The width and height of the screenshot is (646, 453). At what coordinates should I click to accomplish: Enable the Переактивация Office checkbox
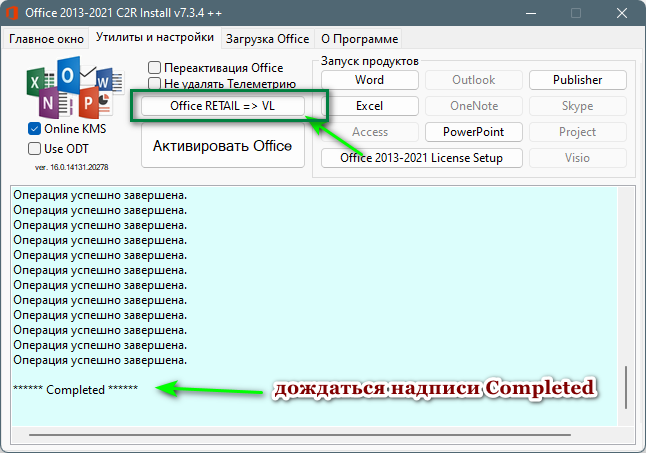tap(154, 68)
